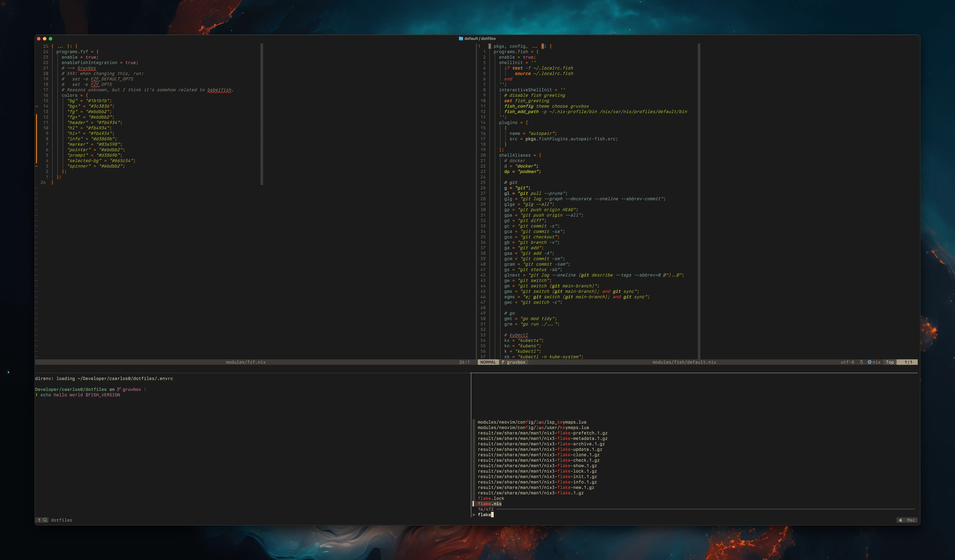Click the Top scroll position indicator
Viewport: 955px width, 560px height.
click(890, 362)
